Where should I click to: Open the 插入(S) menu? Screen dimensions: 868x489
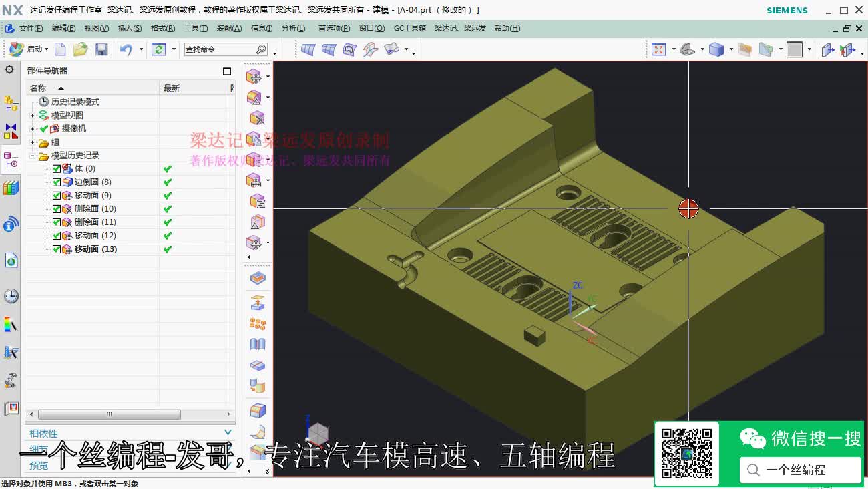[130, 28]
